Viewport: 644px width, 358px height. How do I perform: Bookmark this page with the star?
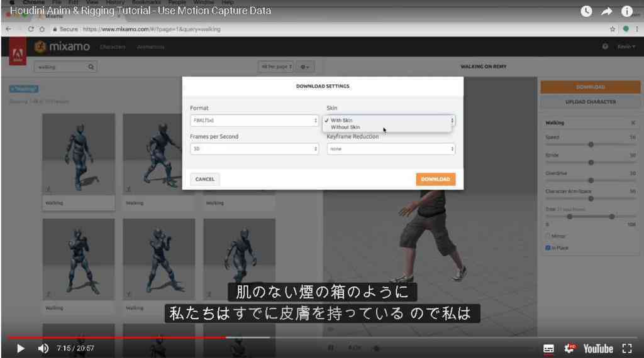pos(613,29)
